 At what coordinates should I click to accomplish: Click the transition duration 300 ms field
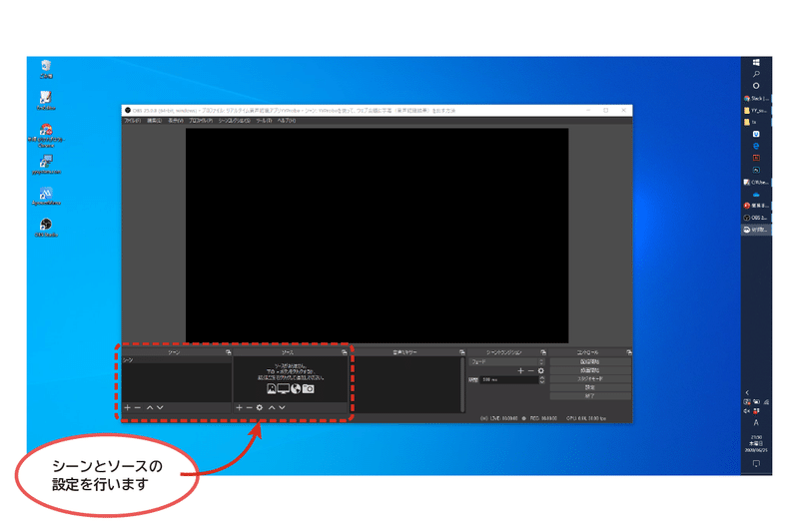click(509, 379)
